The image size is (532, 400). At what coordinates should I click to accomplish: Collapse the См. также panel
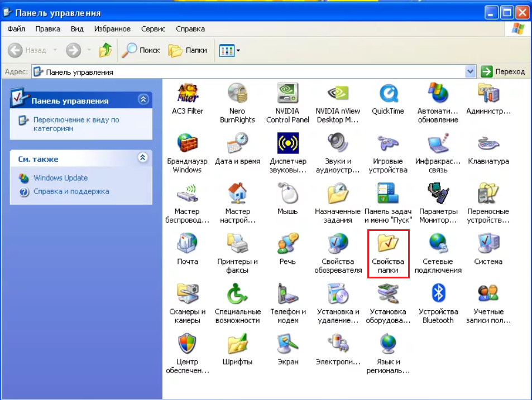143,158
